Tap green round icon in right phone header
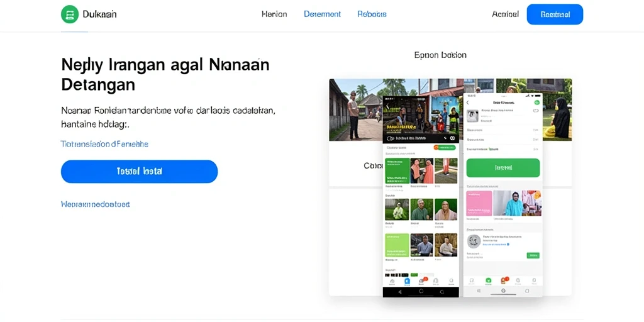Image resolution: width=644 pixels, height=322 pixels. pos(537,103)
